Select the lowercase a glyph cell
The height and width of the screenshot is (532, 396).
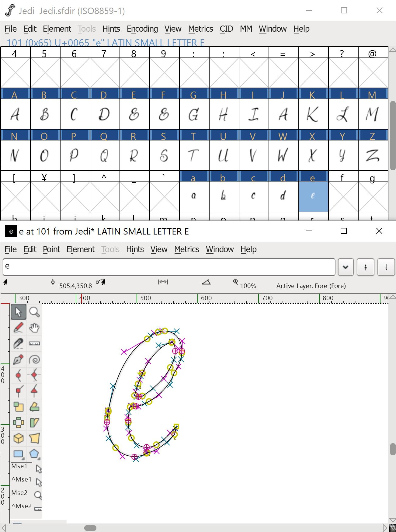(194, 196)
